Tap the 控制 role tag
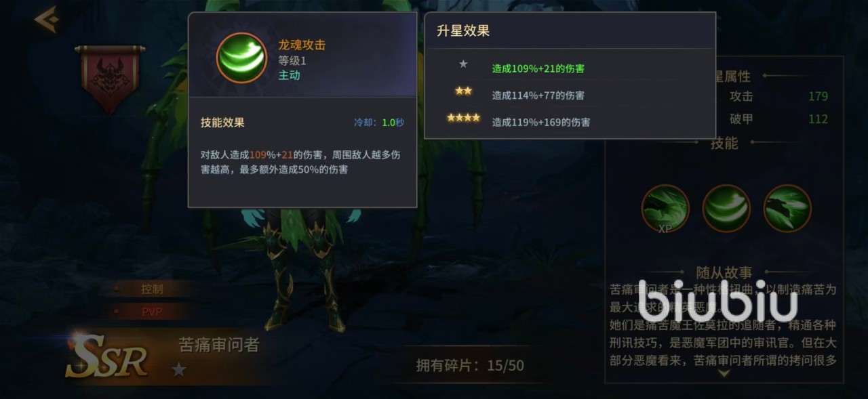 click(152, 289)
